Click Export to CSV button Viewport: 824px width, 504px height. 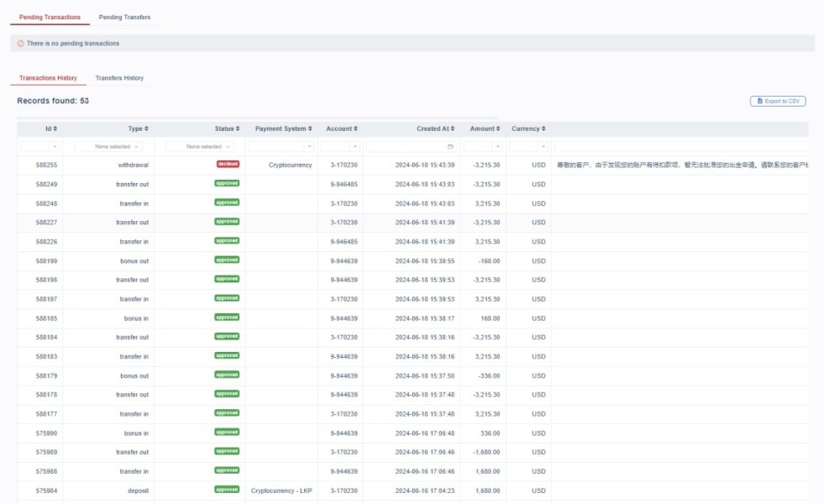(778, 101)
